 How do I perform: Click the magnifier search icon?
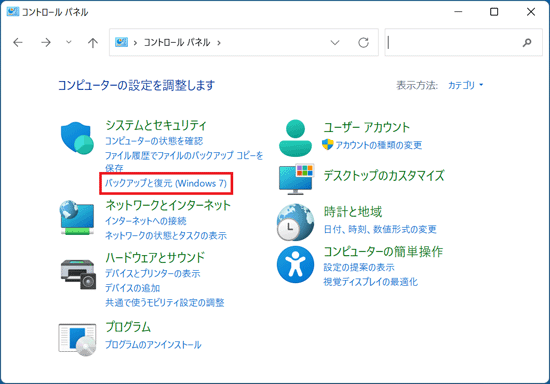pos(527,43)
